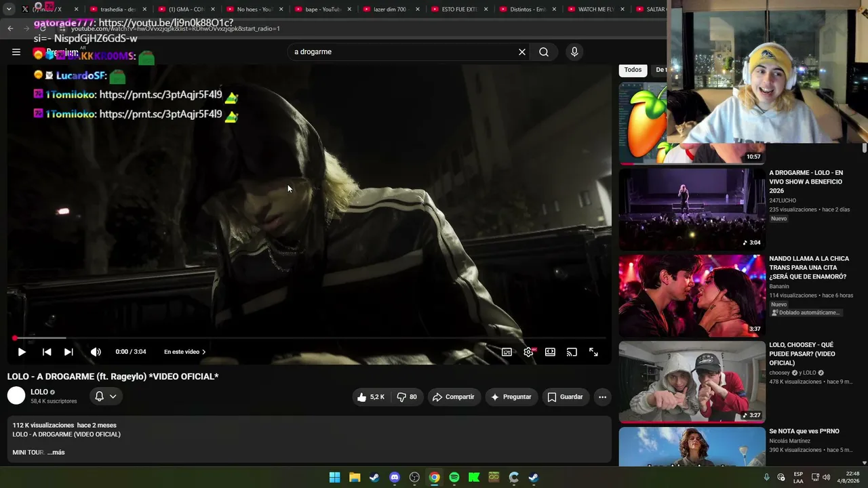
Task: Open Spotify from the taskbar
Action: point(454,477)
